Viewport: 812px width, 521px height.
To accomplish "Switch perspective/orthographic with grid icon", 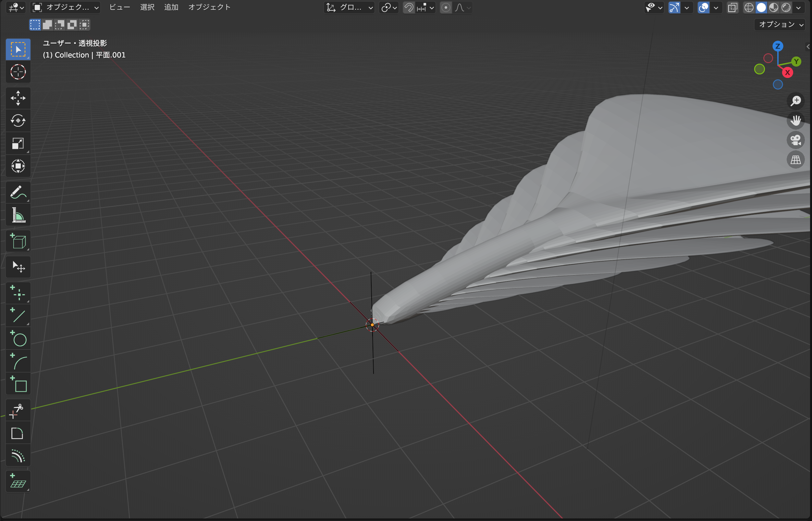I will coord(796,159).
